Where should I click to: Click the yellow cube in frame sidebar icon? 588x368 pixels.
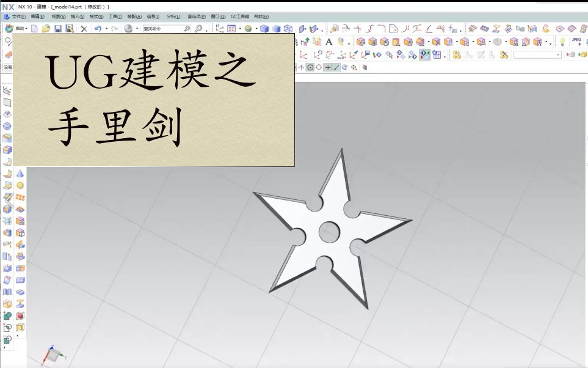20,328
